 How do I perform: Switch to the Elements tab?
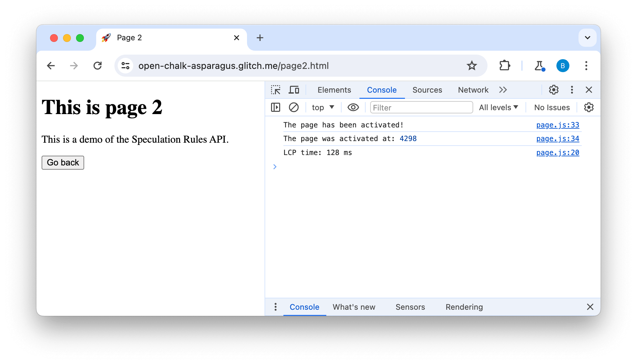[x=334, y=90]
